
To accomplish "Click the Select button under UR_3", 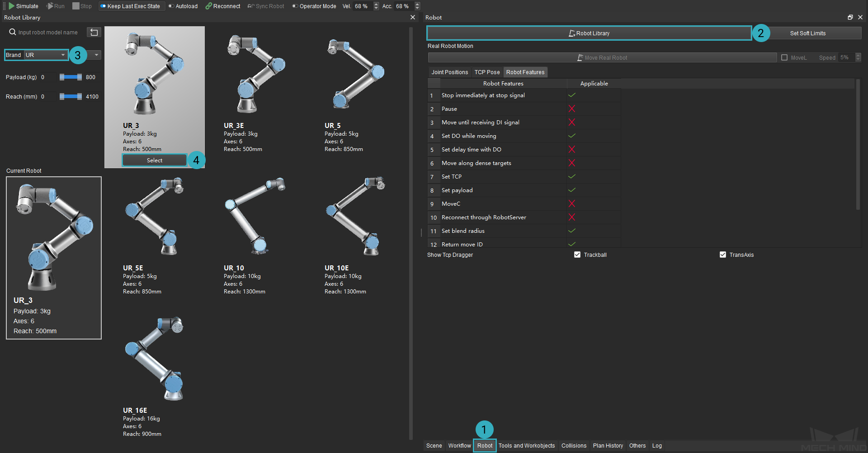I will pos(155,160).
